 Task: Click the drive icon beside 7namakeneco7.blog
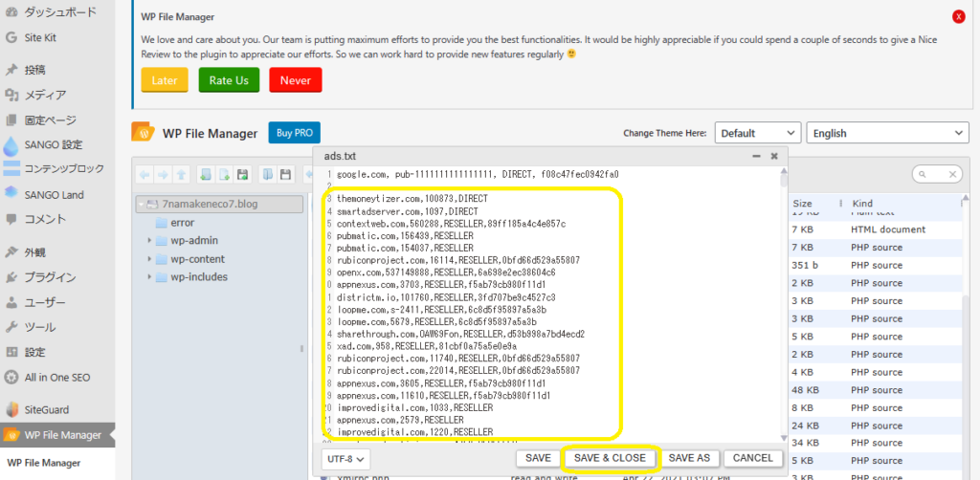pyautogui.click(x=152, y=204)
